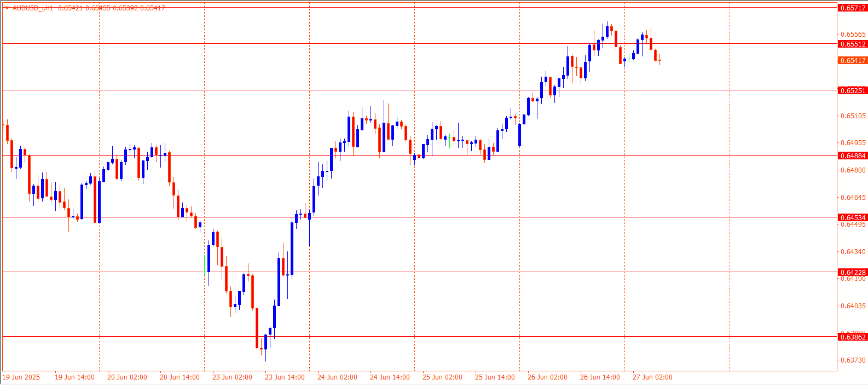Click the 27 Jun 02:00 time label
This screenshot has width=868, height=385.
pyautogui.click(x=652, y=377)
